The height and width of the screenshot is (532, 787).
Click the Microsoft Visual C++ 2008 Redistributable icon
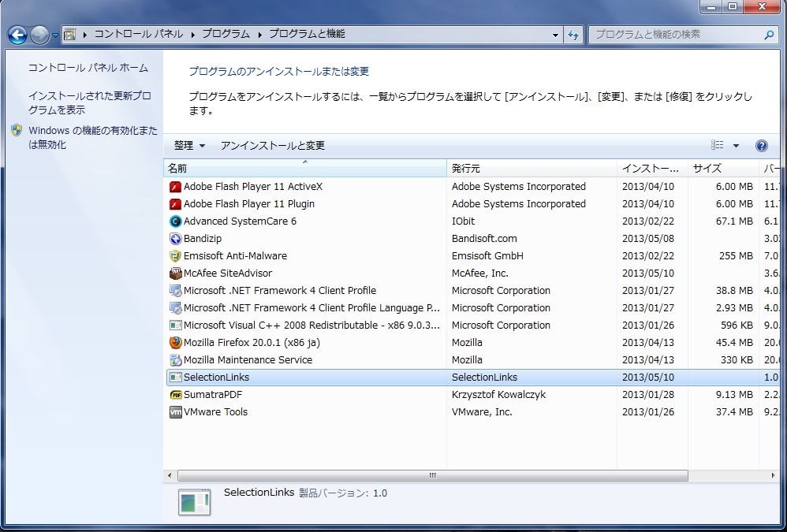click(x=175, y=326)
